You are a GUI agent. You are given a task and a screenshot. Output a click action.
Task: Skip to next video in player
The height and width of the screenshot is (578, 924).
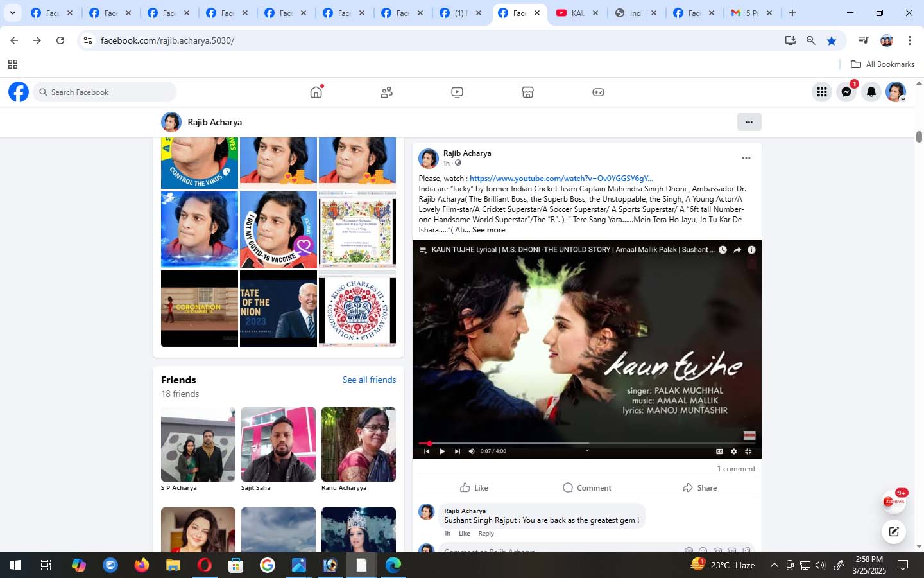click(458, 451)
